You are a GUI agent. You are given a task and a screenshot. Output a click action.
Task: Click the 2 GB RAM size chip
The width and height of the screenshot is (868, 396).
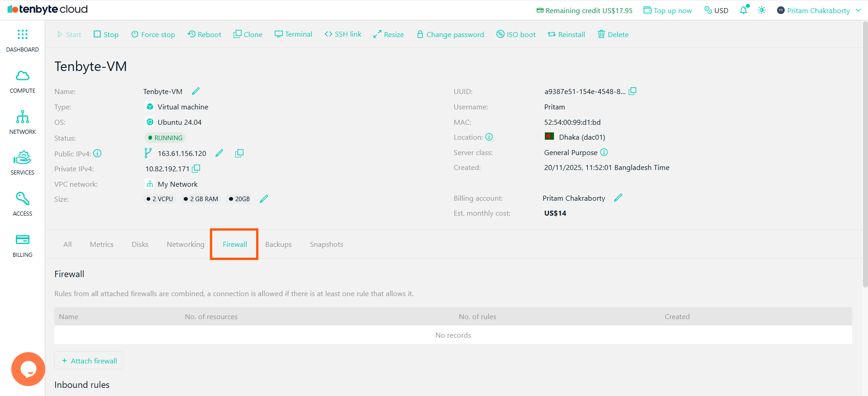201,199
